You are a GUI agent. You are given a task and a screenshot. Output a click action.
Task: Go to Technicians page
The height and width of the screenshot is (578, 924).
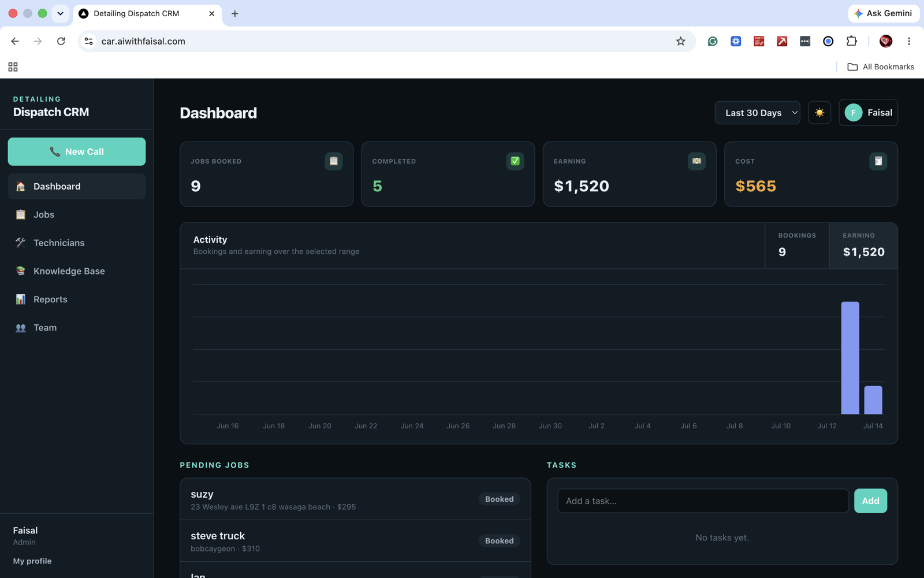point(77,243)
